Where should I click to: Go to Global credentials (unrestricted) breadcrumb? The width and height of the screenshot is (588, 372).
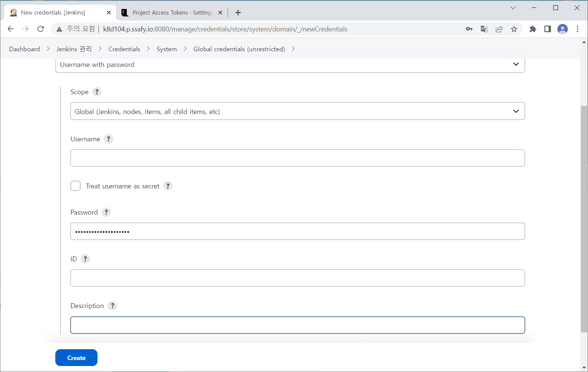(239, 49)
